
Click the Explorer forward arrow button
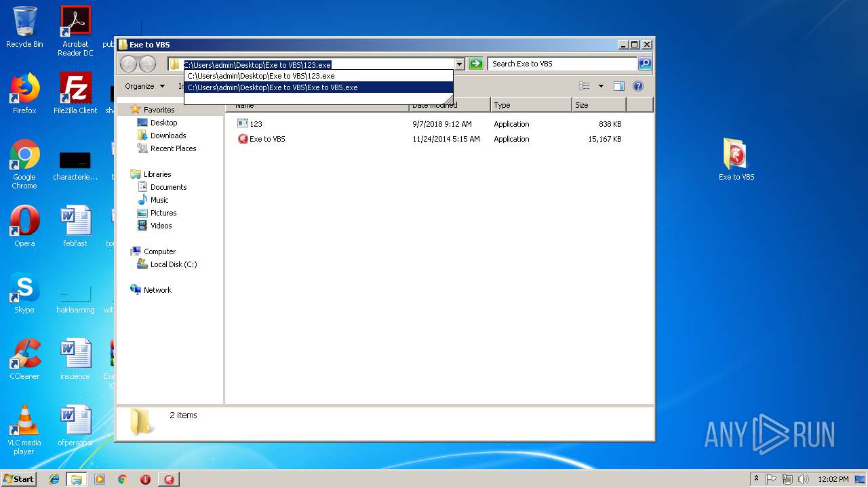[147, 64]
